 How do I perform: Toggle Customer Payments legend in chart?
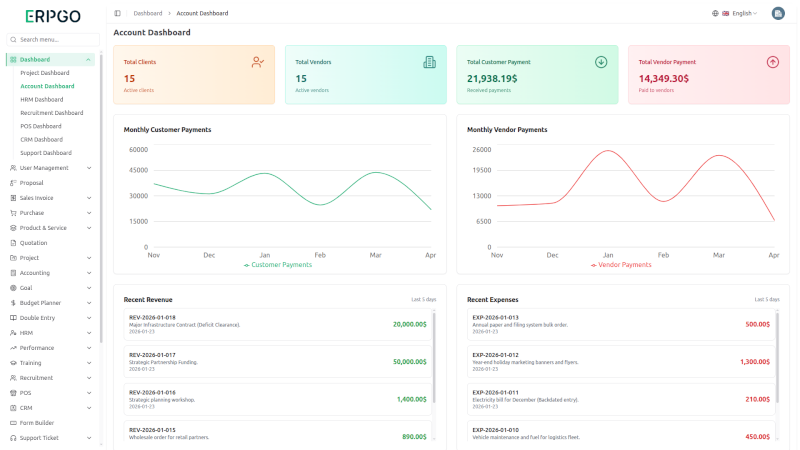pos(278,265)
